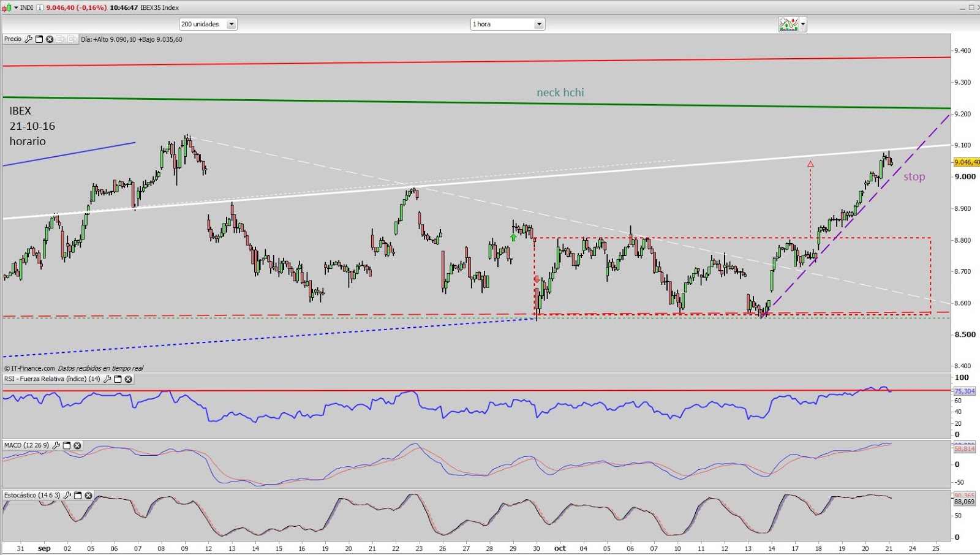Click the add indicator chart icon
Screen dimensions: 980x555
point(788,25)
